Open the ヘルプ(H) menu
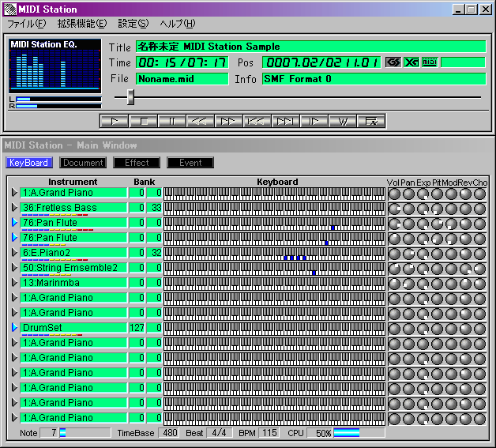Screen dimensions: 496x448 tap(178, 24)
